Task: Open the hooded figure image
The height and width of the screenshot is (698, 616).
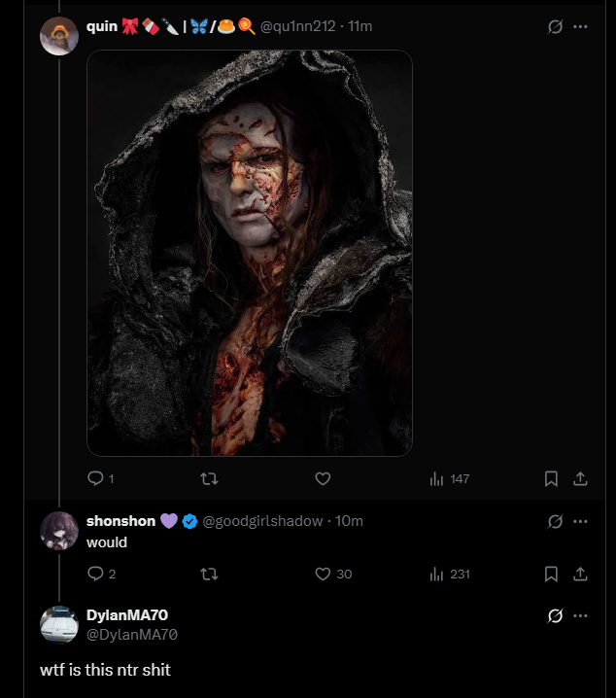Action: click(x=250, y=253)
